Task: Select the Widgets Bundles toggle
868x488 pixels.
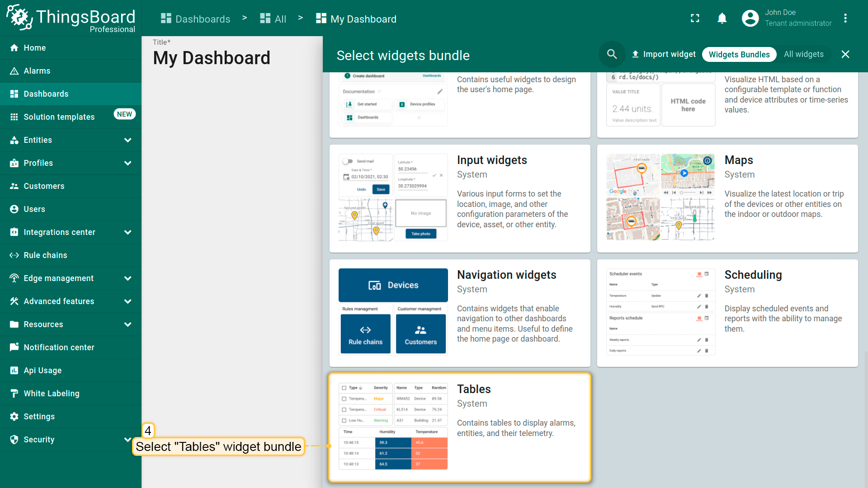Action: coord(739,54)
